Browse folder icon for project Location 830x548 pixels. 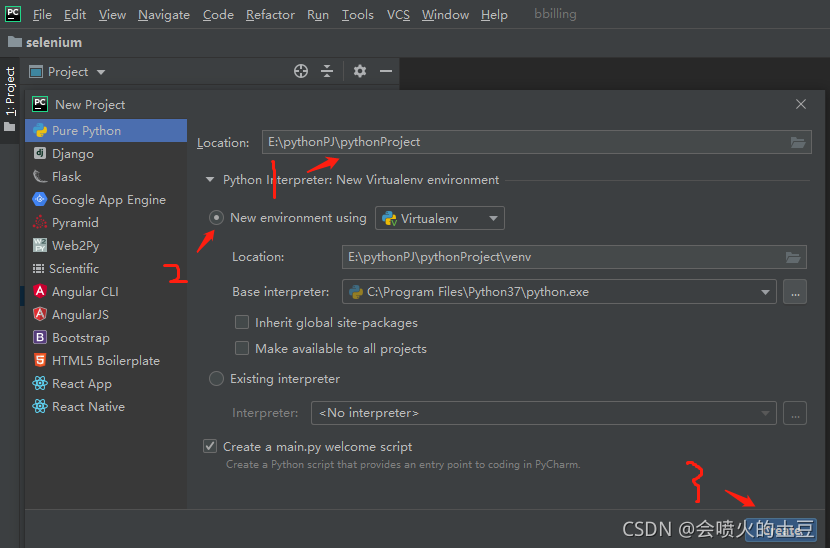(x=798, y=142)
